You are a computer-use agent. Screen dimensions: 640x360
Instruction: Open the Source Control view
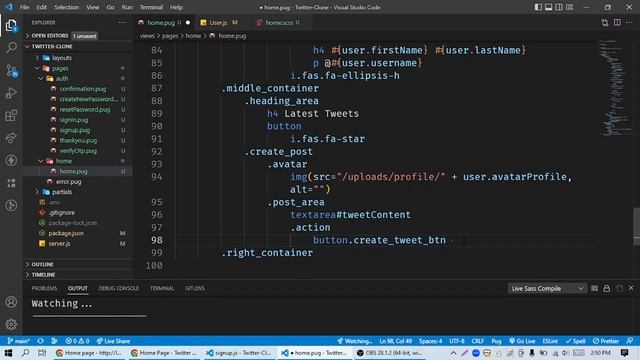click(11, 71)
